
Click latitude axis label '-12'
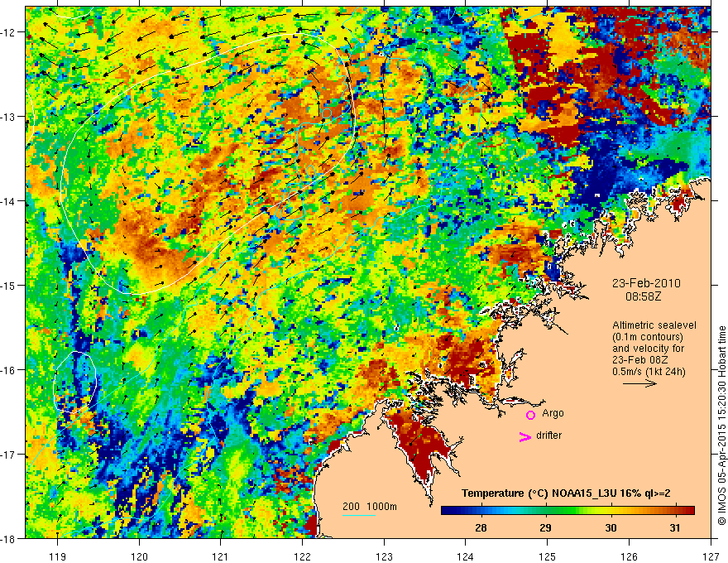pyautogui.click(x=8, y=32)
